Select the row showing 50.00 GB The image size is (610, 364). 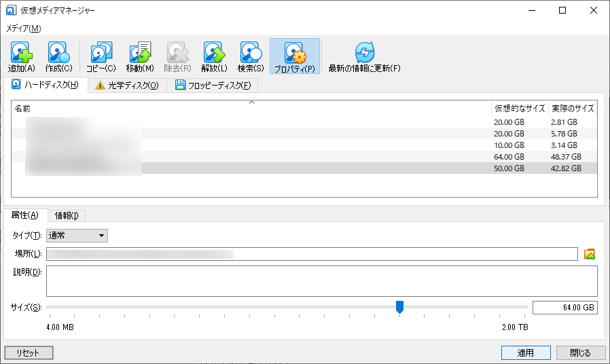click(x=304, y=168)
